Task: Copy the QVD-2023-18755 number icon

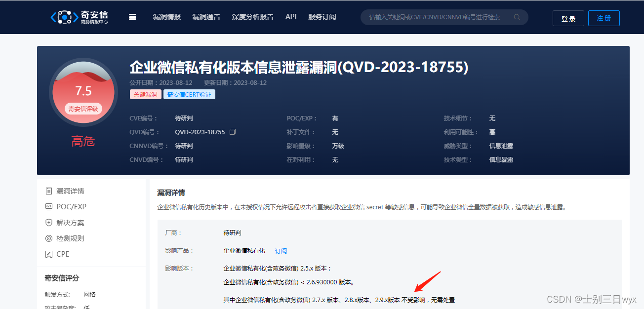Action: tap(233, 132)
